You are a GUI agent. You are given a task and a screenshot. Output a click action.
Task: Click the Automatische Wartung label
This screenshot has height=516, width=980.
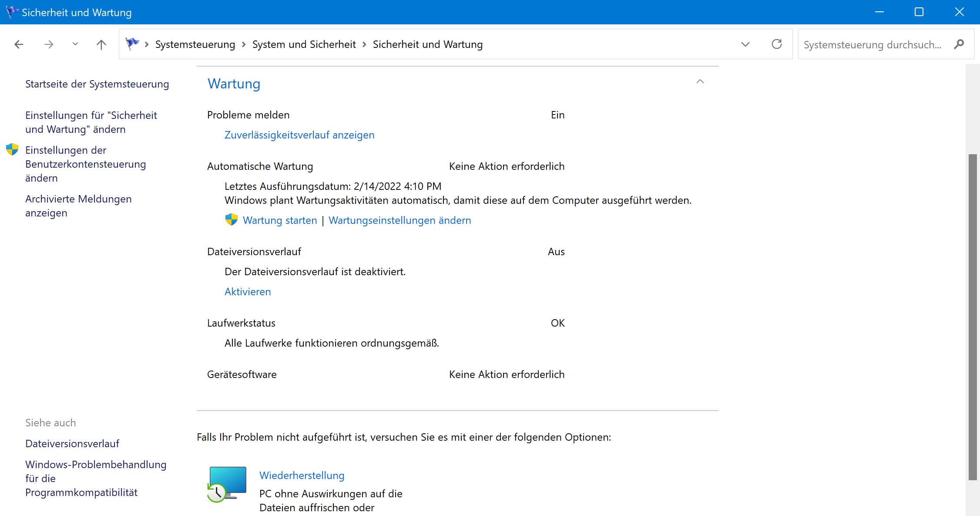(260, 166)
